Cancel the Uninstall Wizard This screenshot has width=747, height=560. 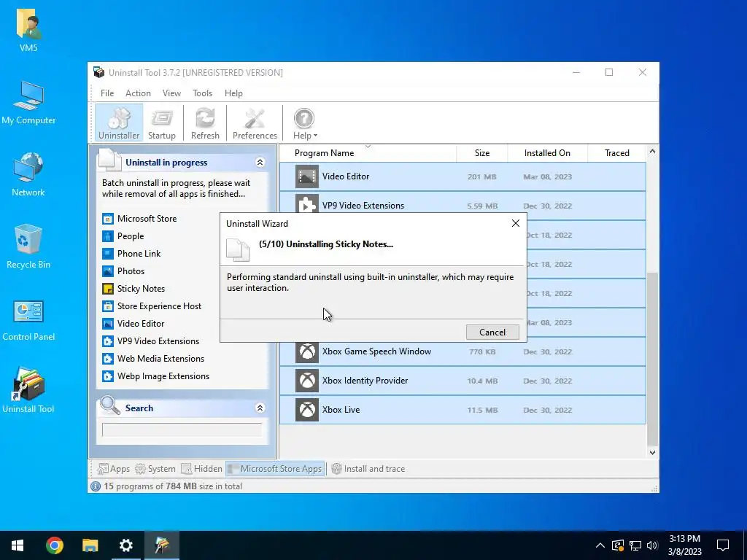492,332
